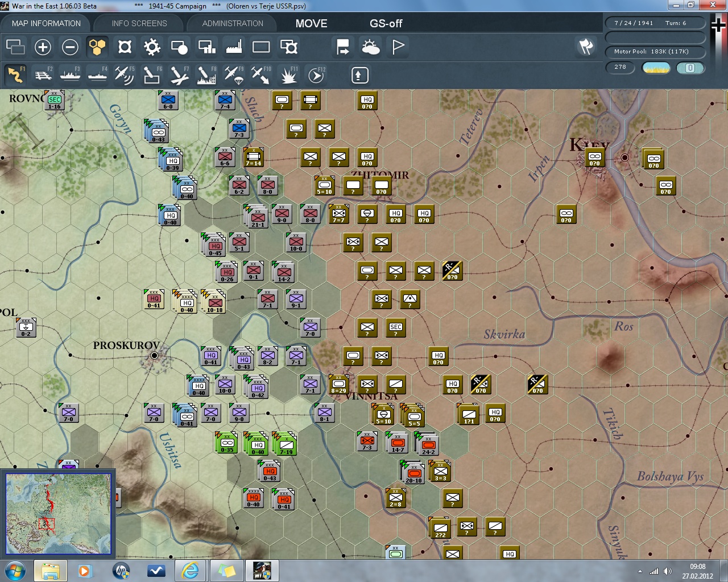This screenshot has width=728, height=582.
Task: Select the F11 explosion mode icon
Action: (x=288, y=75)
